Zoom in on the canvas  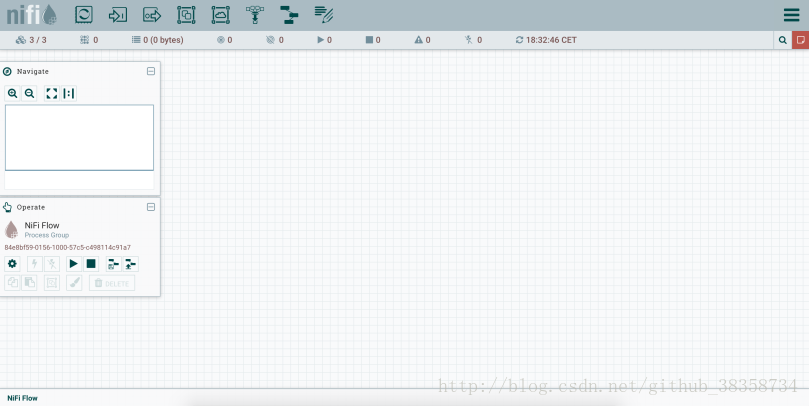[x=12, y=93]
